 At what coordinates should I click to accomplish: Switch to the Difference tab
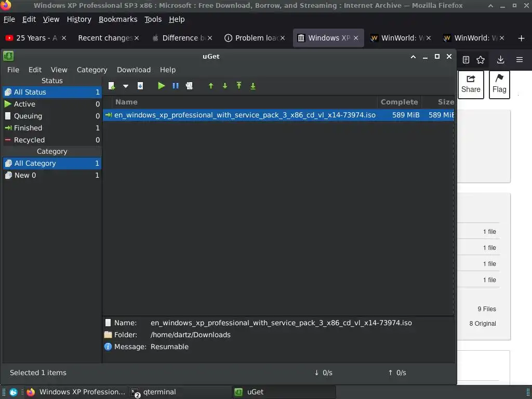pos(183,38)
